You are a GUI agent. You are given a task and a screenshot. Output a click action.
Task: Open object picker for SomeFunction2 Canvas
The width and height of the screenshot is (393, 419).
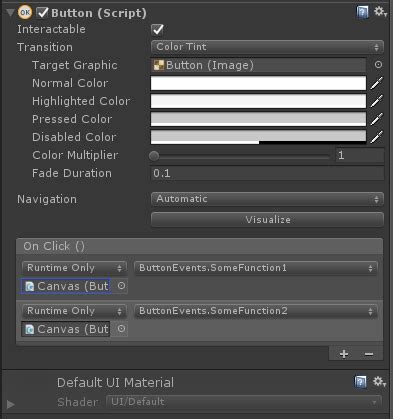point(122,329)
